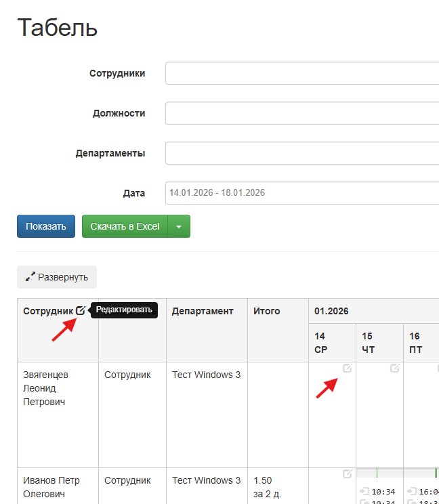Click the edit icon beside the Сотрудник header
The image size is (439, 504).
coord(81,310)
